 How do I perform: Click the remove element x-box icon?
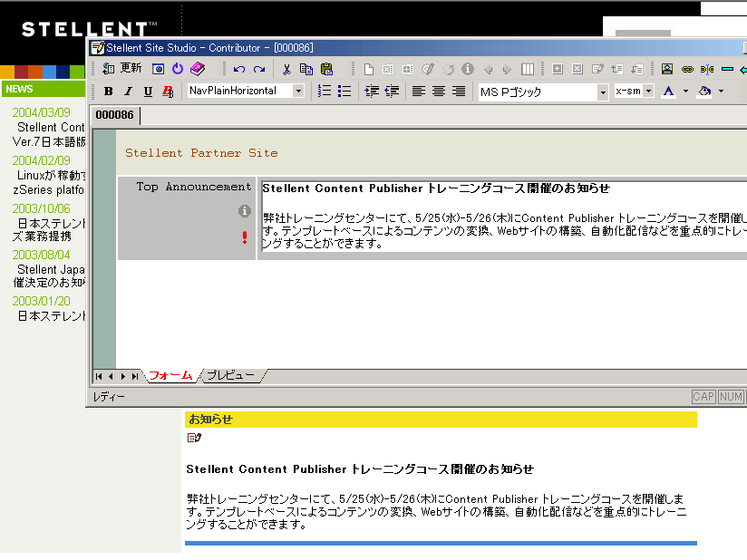click(x=577, y=69)
